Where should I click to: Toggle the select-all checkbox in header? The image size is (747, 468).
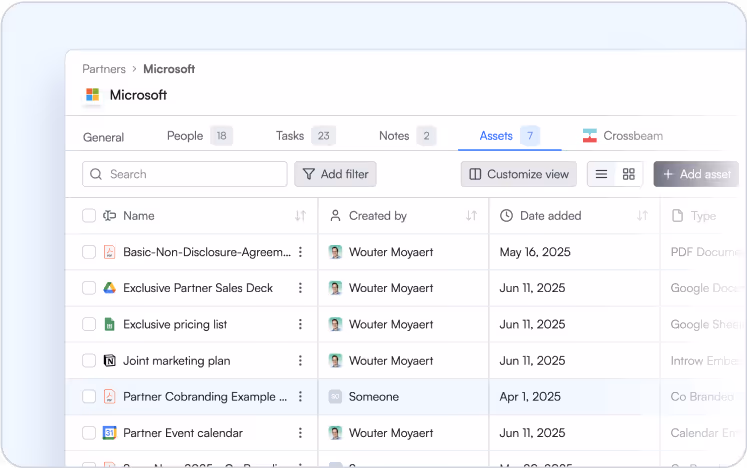click(x=89, y=216)
